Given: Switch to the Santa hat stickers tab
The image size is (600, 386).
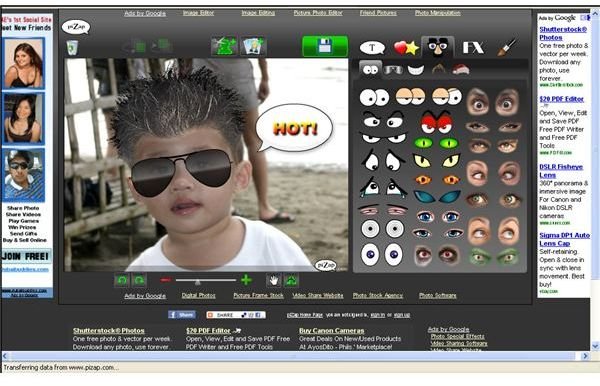Looking at the screenshot, I should [x=460, y=70].
